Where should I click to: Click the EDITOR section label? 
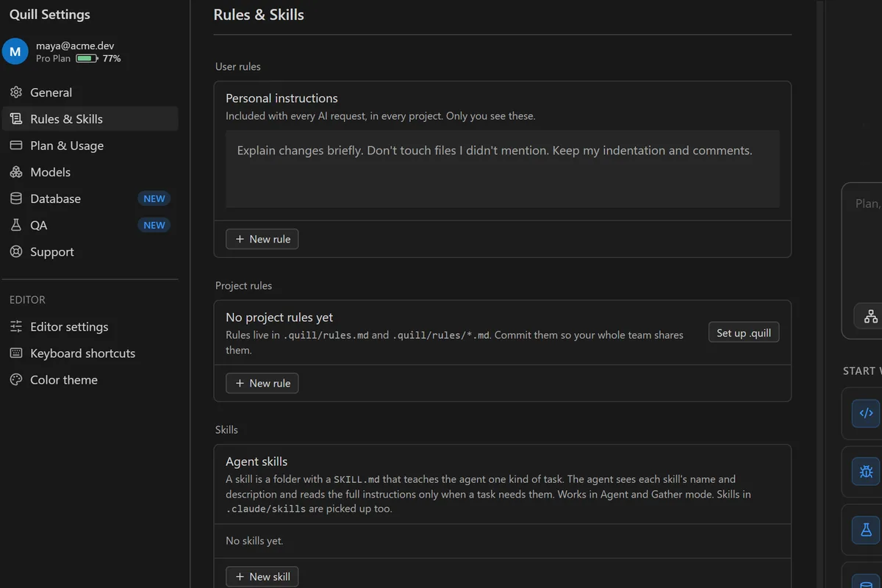(x=27, y=300)
